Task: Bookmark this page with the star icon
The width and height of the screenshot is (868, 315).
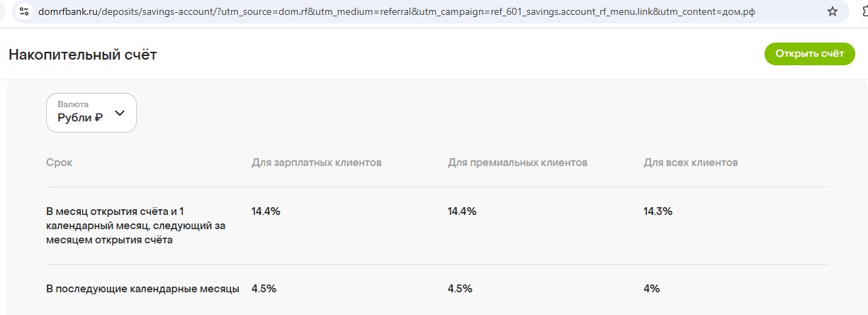Action: (832, 11)
